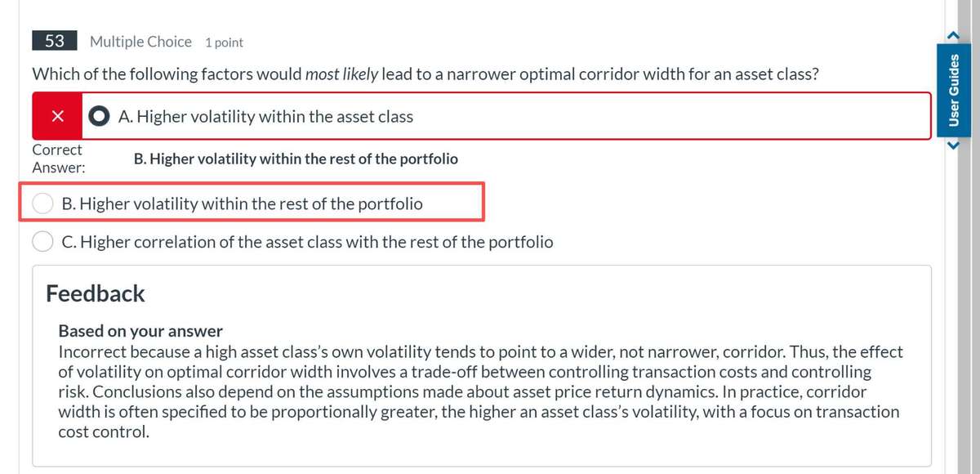Click the question prompt about corridor width
Viewport: 980px width, 474px height.
pyautogui.click(x=425, y=74)
